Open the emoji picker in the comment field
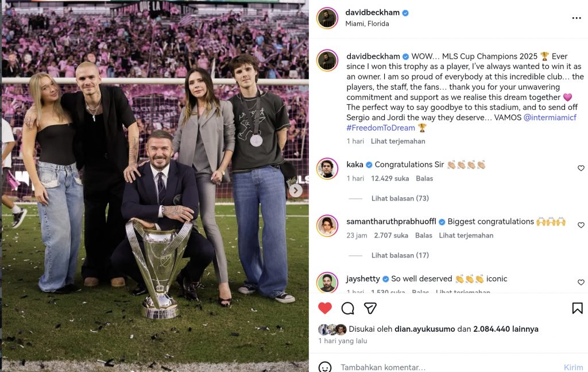This screenshot has height=372, width=588. (324, 366)
